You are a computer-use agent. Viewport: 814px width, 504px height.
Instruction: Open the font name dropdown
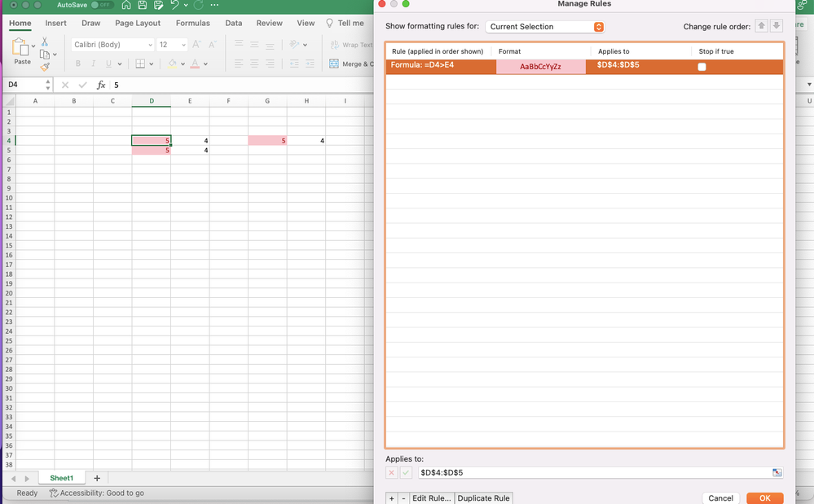click(x=112, y=44)
